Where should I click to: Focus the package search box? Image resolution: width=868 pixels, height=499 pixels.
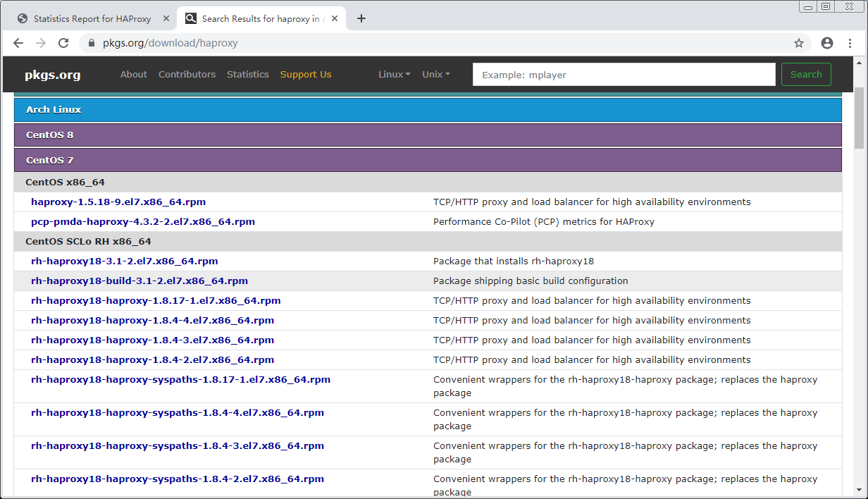click(624, 75)
